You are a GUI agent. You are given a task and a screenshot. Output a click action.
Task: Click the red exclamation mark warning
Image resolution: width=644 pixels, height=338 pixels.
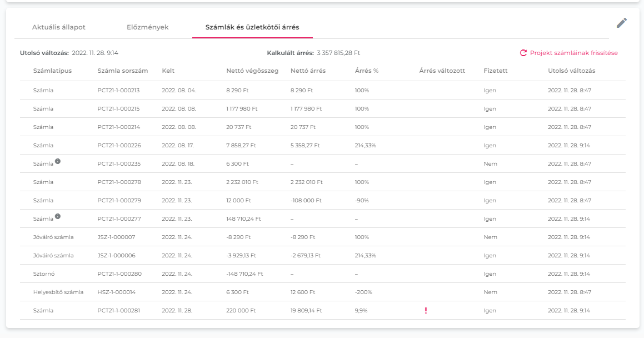point(426,310)
